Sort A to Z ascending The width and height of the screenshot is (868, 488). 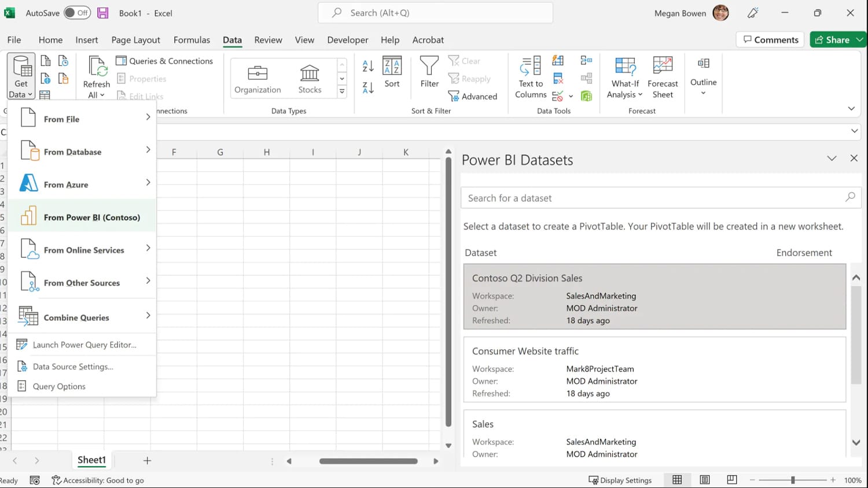(368, 66)
